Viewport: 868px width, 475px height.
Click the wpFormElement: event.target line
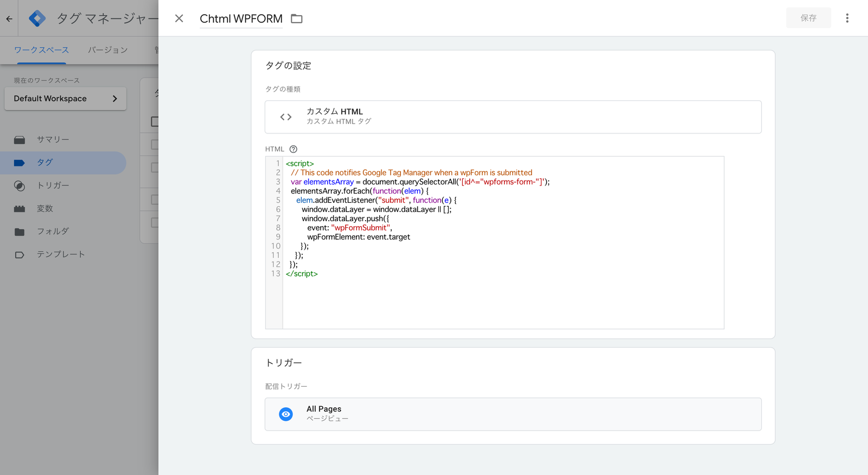coord(359,237)
